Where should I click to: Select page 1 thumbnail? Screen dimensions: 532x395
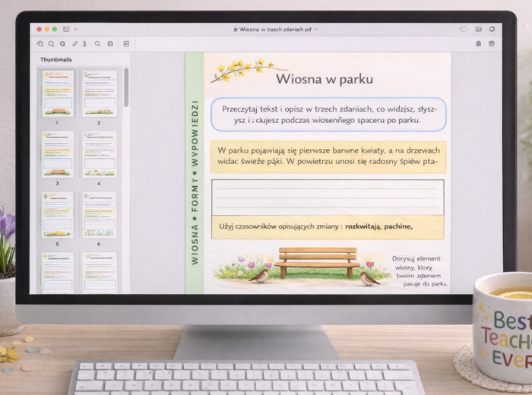tap(58, 93)
